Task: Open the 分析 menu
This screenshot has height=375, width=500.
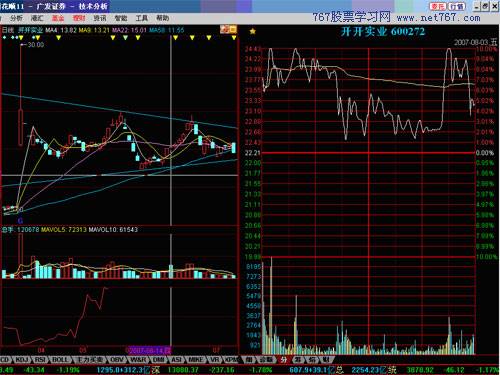Action: click(x=16, y=18)
